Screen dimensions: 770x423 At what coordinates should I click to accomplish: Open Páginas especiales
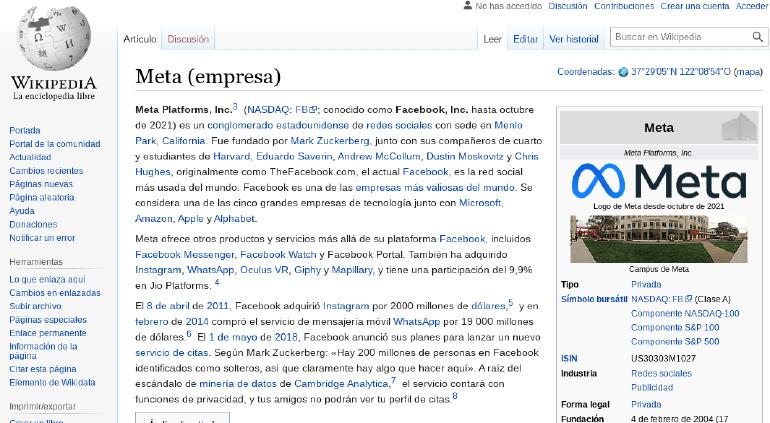[x=48, y=320]
